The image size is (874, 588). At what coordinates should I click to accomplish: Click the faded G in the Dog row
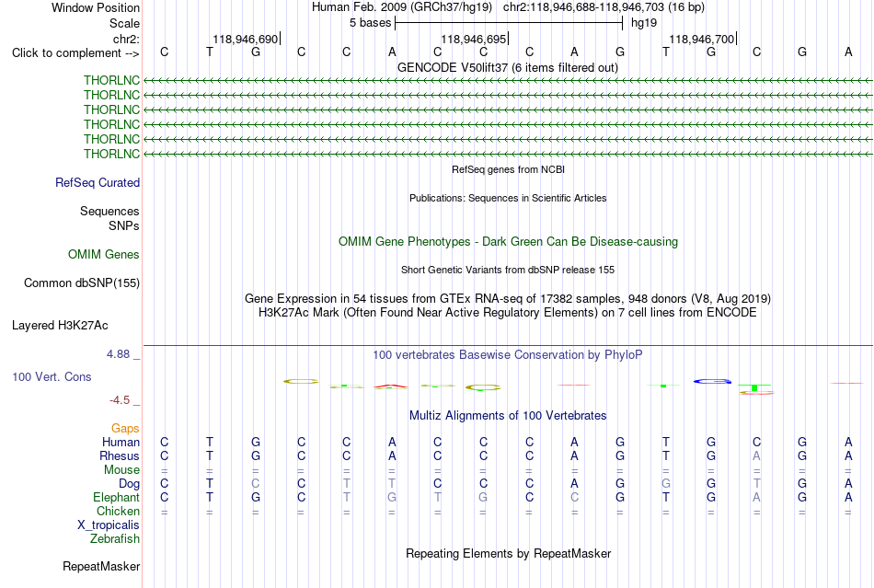(665, 484)
